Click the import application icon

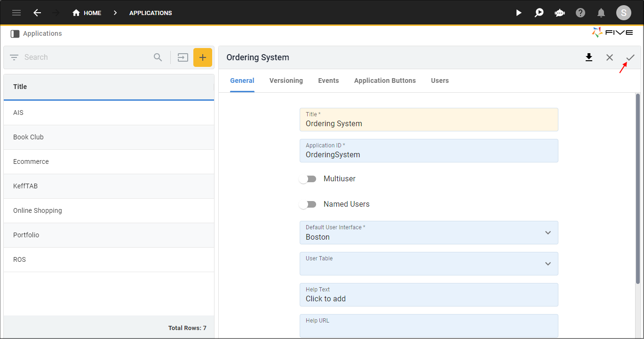pyautogui.click(x=183, y=57)
